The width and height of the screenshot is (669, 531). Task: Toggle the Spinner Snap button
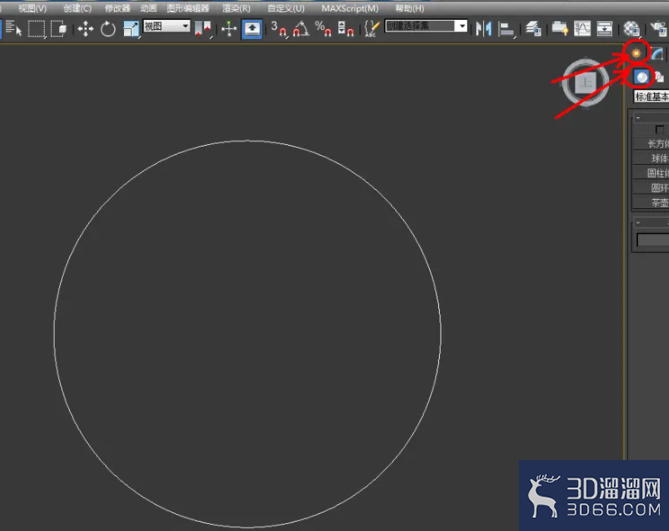coord(345,29)
